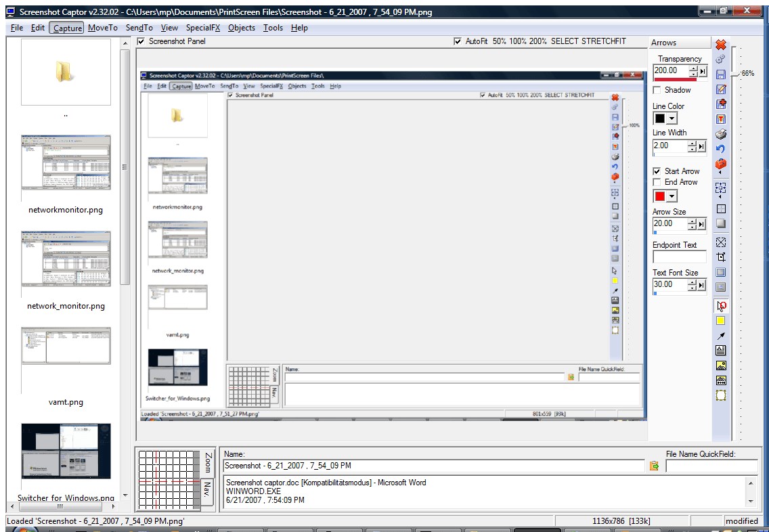Click the blue floppy disk save icon
Screen dimensions: 769x532
[721, 74]
